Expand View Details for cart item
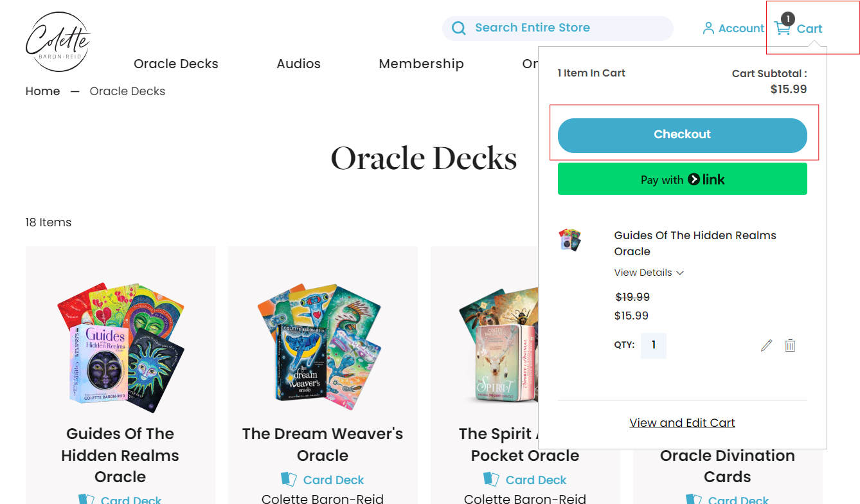 click(649, 273)
